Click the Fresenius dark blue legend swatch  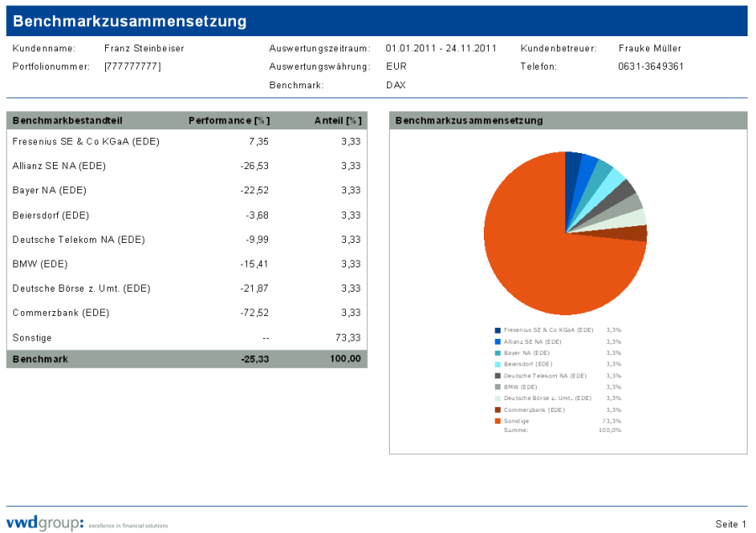(498, 330)
